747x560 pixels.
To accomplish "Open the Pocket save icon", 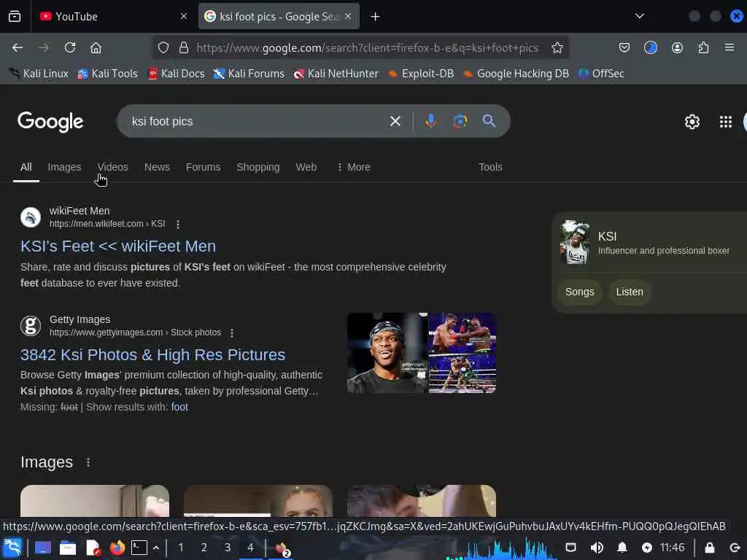I will (624, 47).
